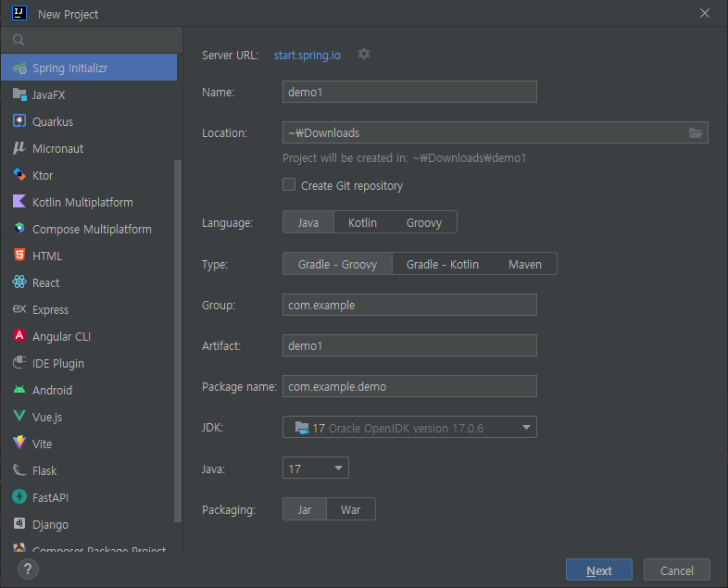Click the Group input field
Image resolution: width=728 pixels, height=588 pixels.
[409, 305]
